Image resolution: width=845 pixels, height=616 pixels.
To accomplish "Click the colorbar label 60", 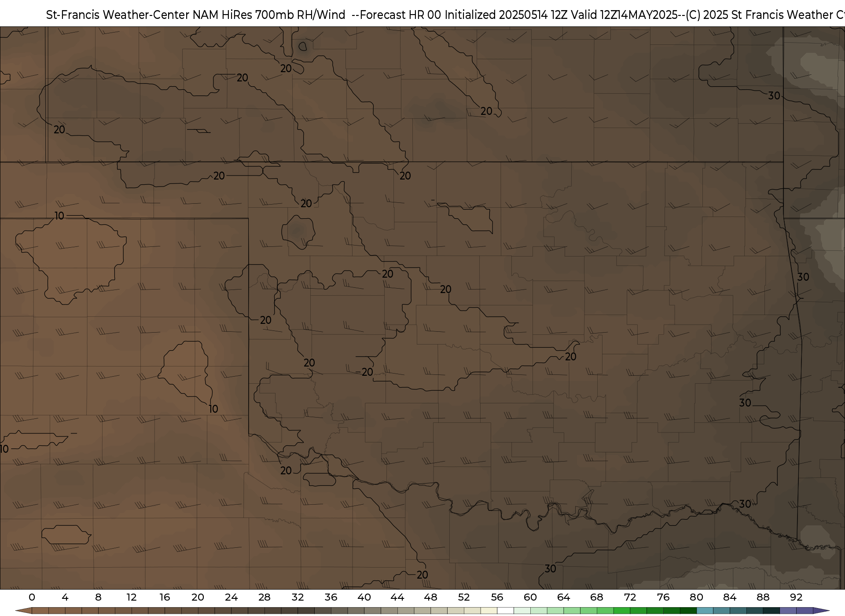I will click(530, 597).
